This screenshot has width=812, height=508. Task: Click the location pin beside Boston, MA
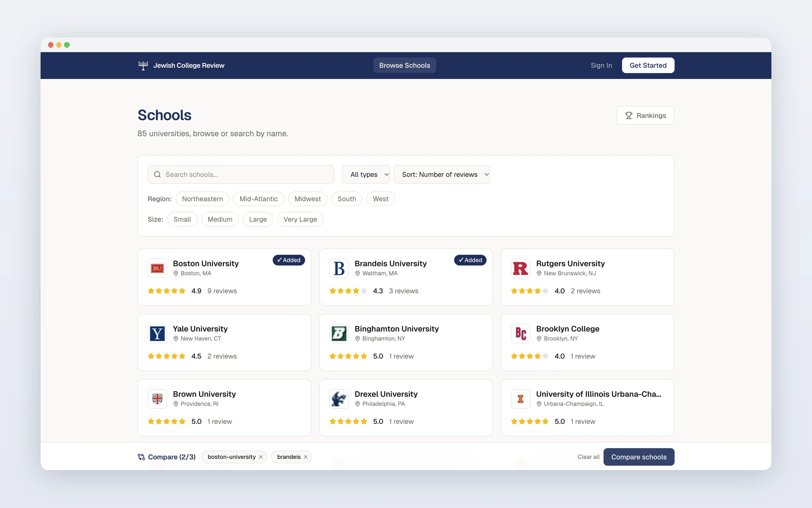[x=176, y=273]
